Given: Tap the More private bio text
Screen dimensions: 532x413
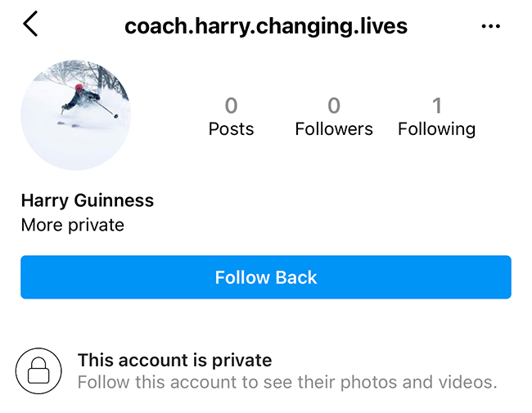Looking at the screenshot, I should pos(73,225).
